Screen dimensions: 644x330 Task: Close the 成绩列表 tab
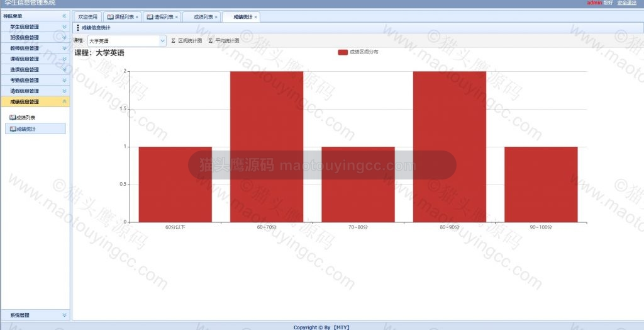216,17
